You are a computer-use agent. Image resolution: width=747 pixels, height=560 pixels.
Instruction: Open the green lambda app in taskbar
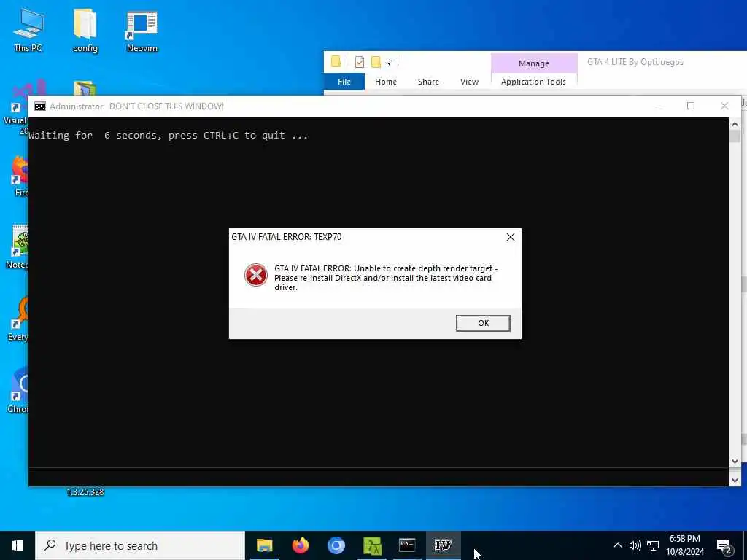[371, 545]
